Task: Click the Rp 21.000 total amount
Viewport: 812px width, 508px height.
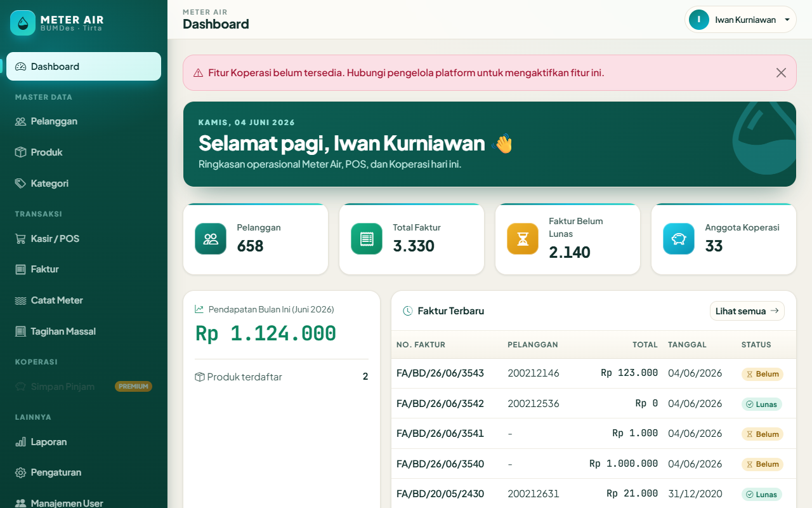Action: click(x=632, y=494)
